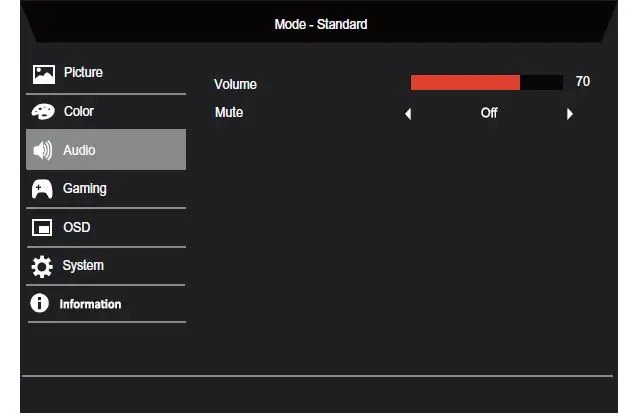
Task: Click the volume value 70
Action: click(583, 81)
